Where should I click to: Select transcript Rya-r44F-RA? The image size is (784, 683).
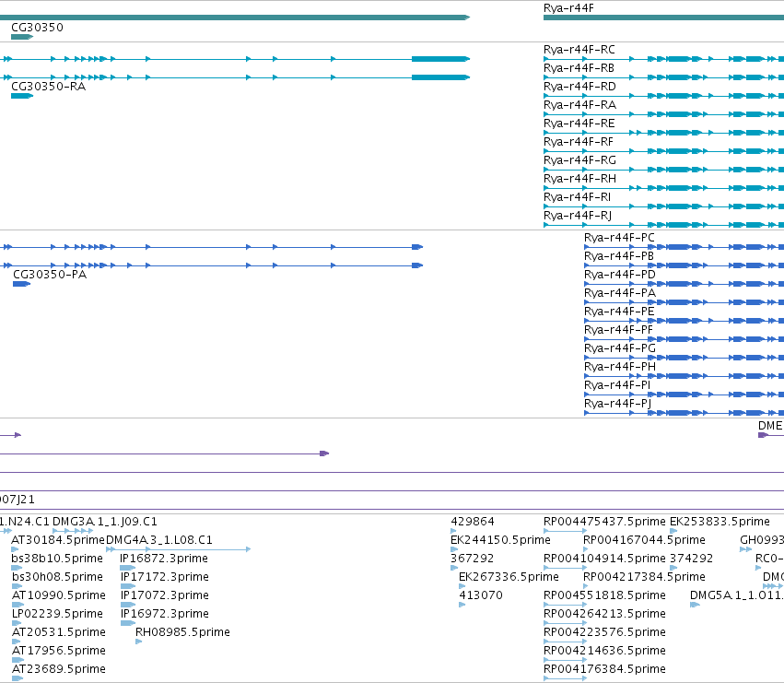click(x=579, y=105)
